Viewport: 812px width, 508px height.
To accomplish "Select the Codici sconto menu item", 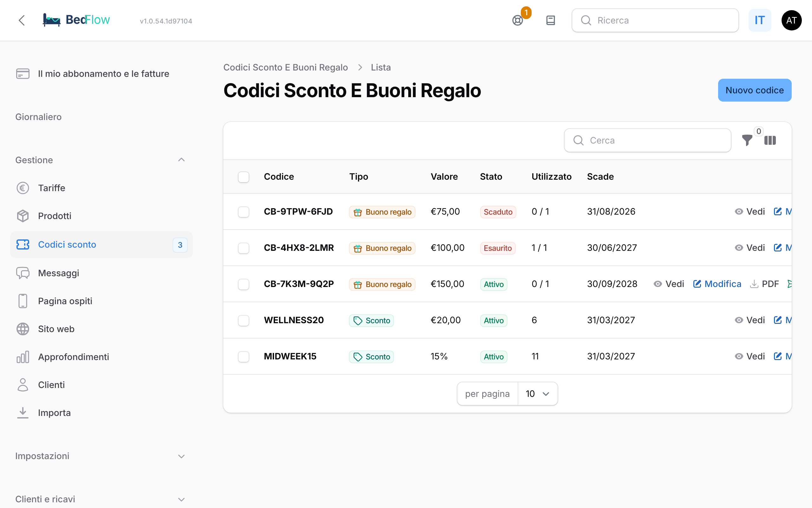I will pos(101,244).
